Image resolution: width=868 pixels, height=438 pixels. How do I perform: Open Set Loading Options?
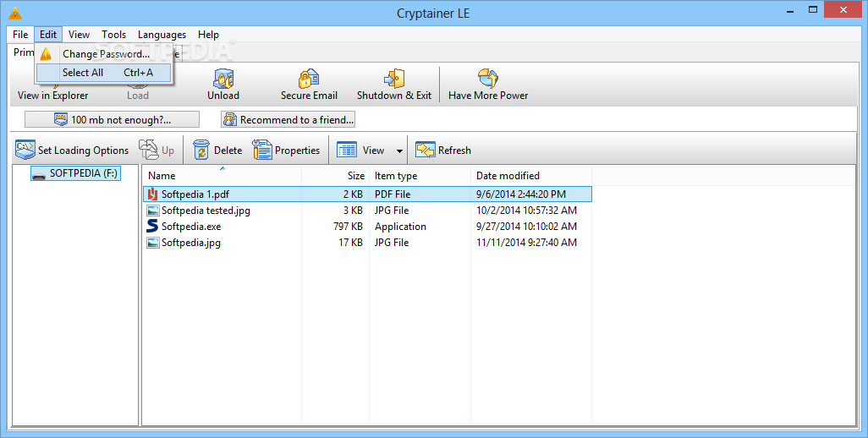(x=72, y=150)
